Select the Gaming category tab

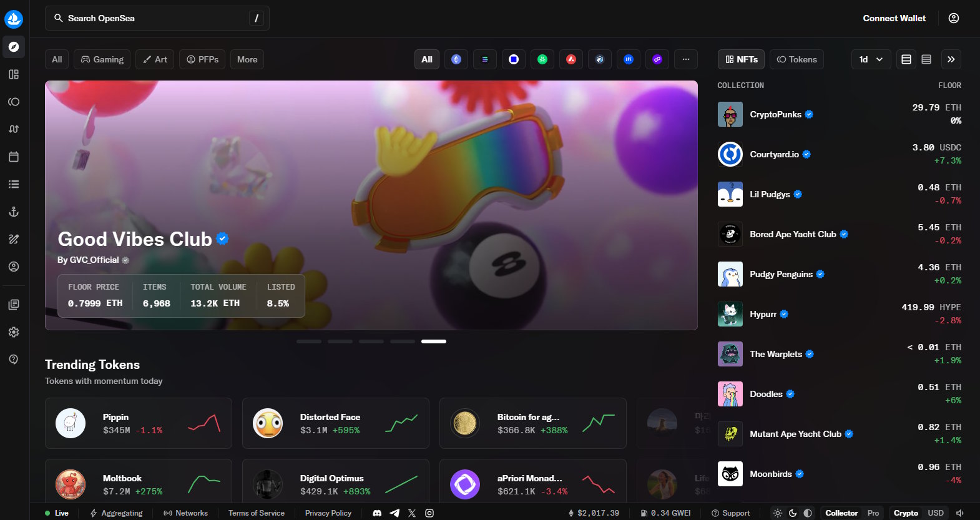(102, 59)
